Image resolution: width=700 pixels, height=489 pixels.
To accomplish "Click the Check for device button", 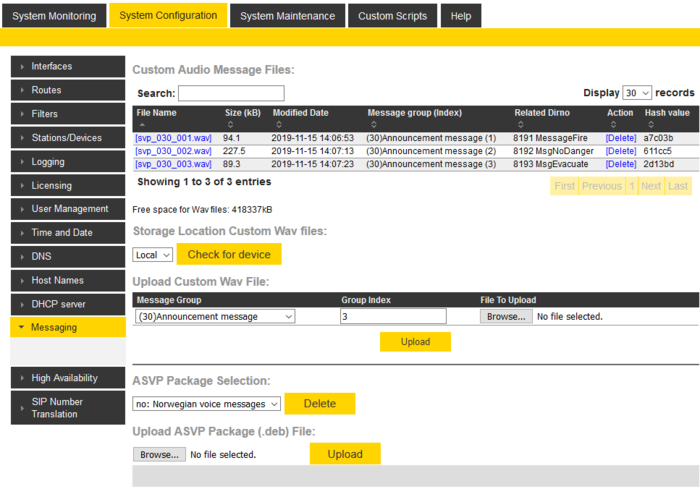I will (229, 254).
